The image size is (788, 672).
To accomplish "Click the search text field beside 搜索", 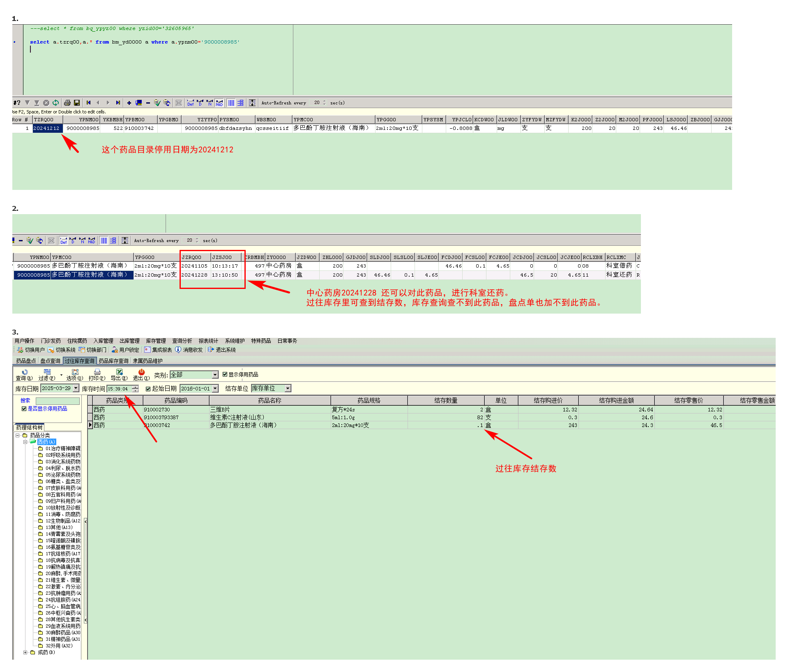I will tap(58, 401).
